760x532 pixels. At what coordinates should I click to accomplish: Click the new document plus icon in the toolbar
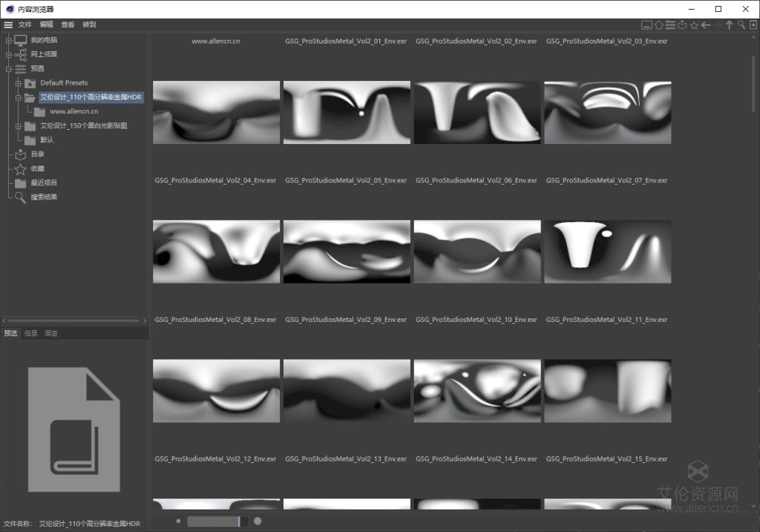pos(753,25)
